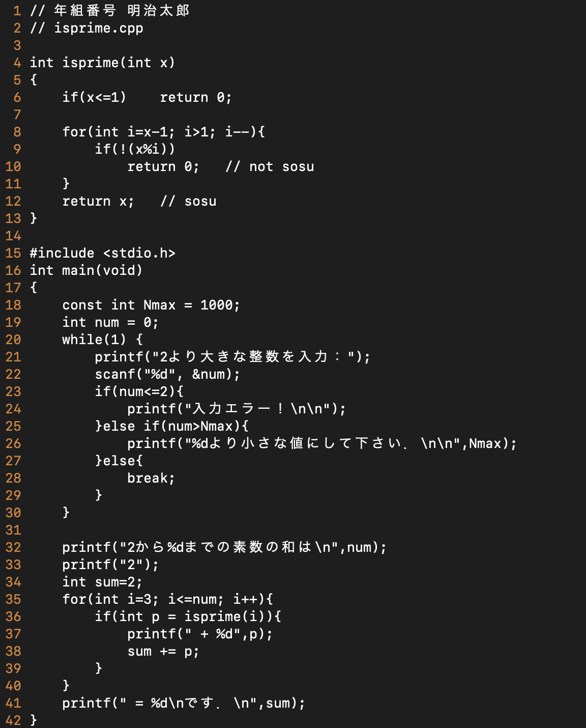The height and width of the screenshot is (728, 586).
Task: Click the 'if(num<=2){' condition
Action: point(139,391)
